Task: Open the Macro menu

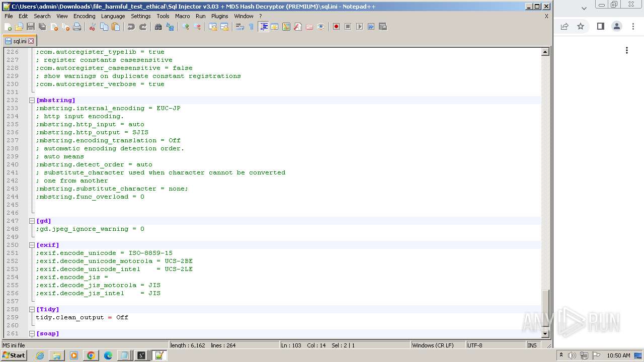Action: [x=182, y=16]
